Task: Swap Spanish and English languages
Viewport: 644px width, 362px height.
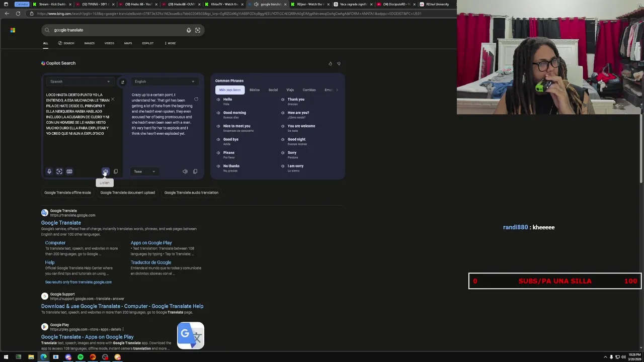Action: (122, 82)
